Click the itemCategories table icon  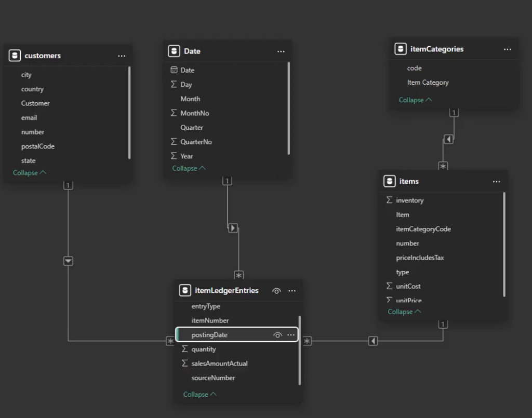coord(401,49)
